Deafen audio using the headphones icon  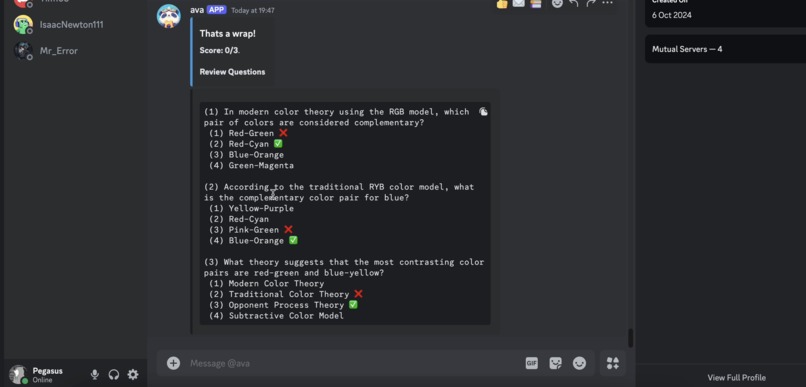pos(114,375)
